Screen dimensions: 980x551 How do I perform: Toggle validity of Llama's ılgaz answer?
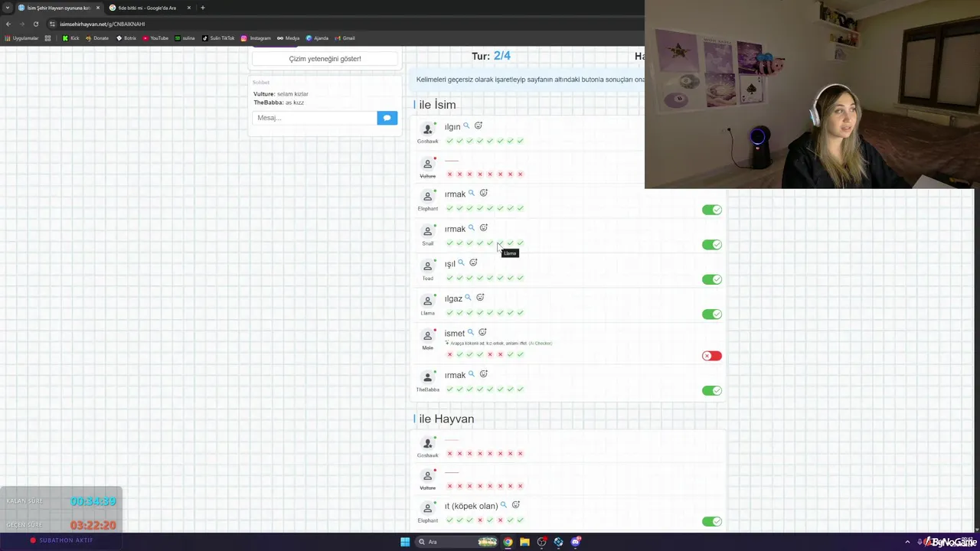pos(712,315)
